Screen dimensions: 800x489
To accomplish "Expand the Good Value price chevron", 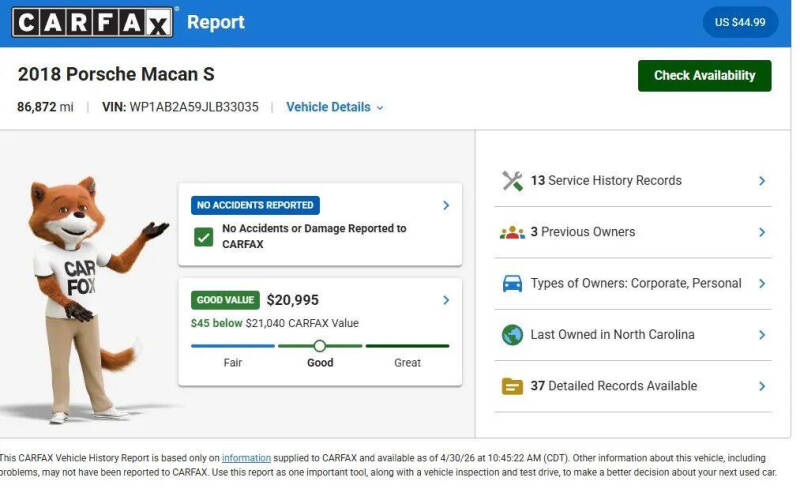I will click(446, 300).
